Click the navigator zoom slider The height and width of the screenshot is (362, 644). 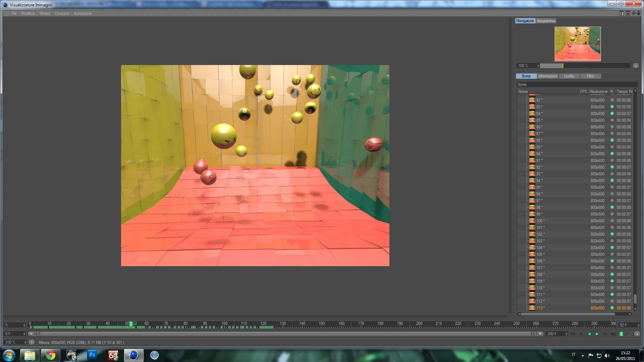(x=585, y=66)
